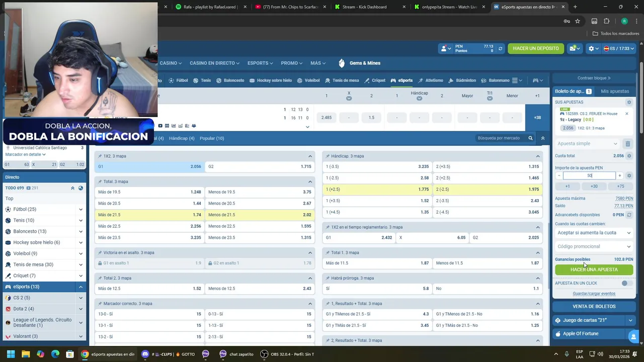The image size is (644, 362).
Task: Refresh Advancebets disponibles amount
Action: tap(629, 215)
